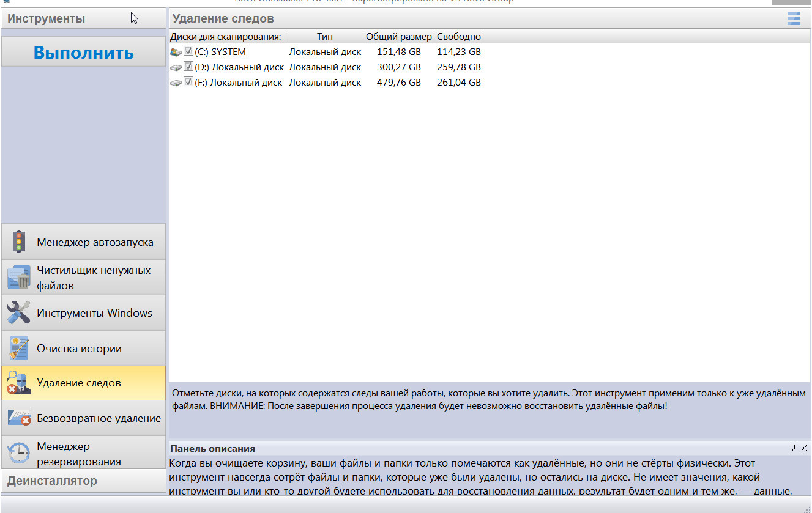The width and height of the screenshot is (812, 513).
Task: Select the 259,78 GB free space cell
Action: click(459, 67)
